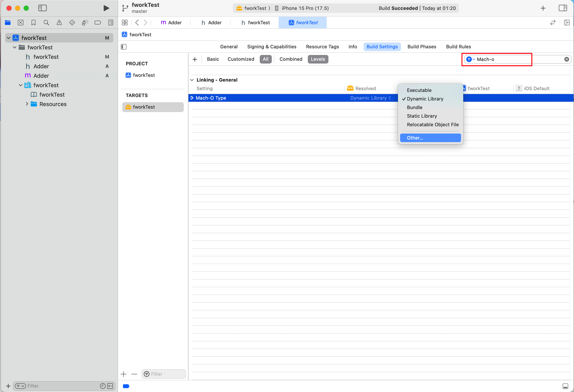Remove the selected target with minus
Screen dimensions: 574x392
click(134, 374)
